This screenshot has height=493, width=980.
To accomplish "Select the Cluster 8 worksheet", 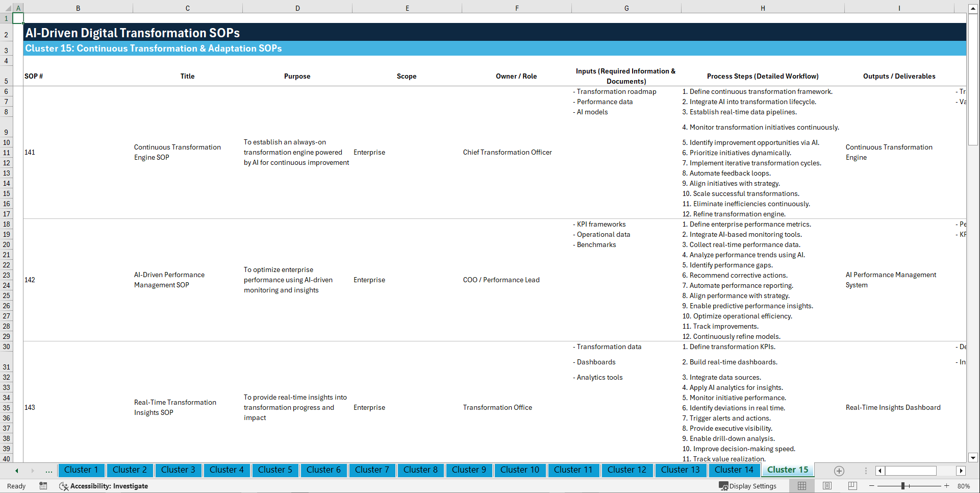I will coord(420,470).
